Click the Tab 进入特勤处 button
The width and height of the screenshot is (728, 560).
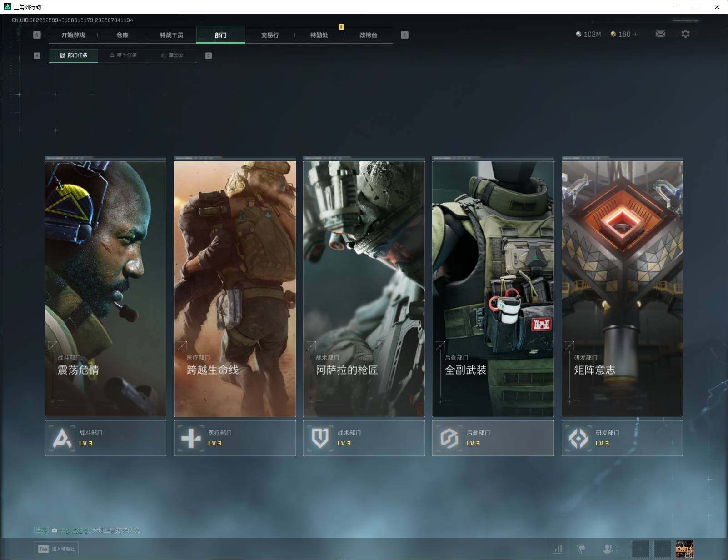click(56, 549)
